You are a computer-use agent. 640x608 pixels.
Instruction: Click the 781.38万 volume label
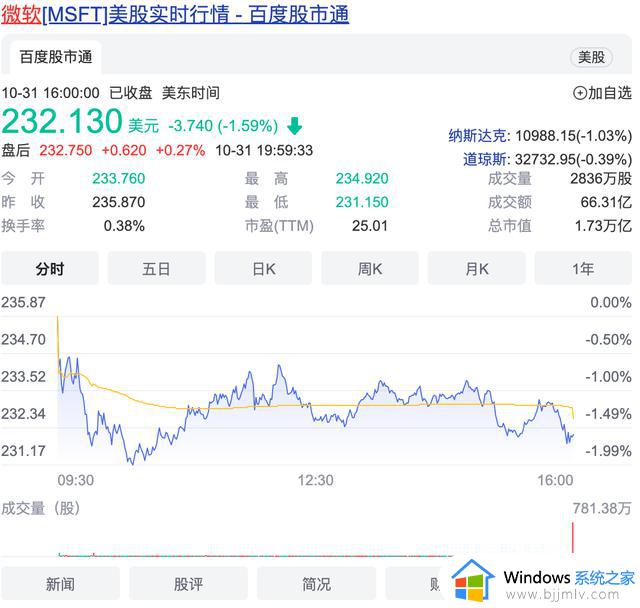pyautogui.click(x=602, y=508)
